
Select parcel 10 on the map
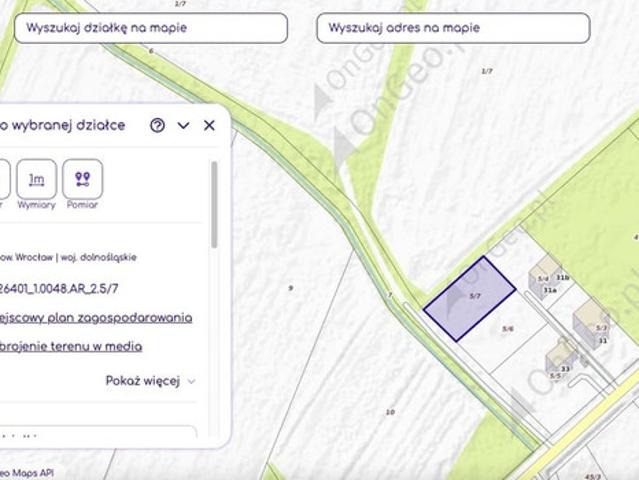(x=390, y=412)
